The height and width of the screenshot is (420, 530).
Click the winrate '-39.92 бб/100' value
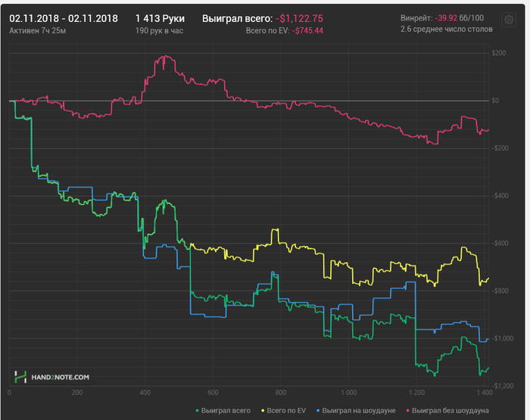point(460,18)
